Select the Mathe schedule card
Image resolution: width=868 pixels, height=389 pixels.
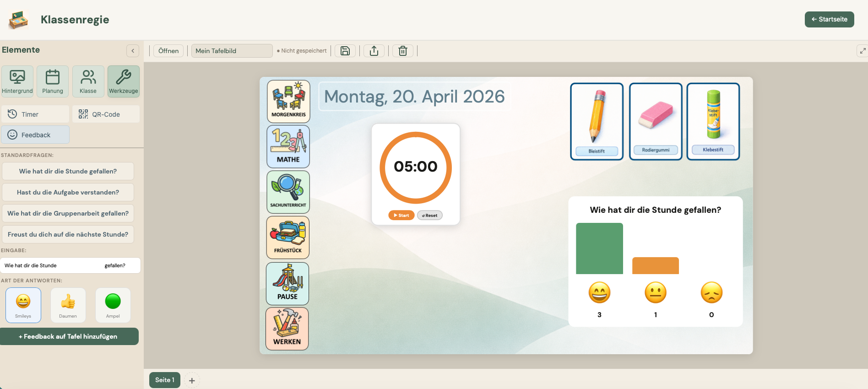288,147
